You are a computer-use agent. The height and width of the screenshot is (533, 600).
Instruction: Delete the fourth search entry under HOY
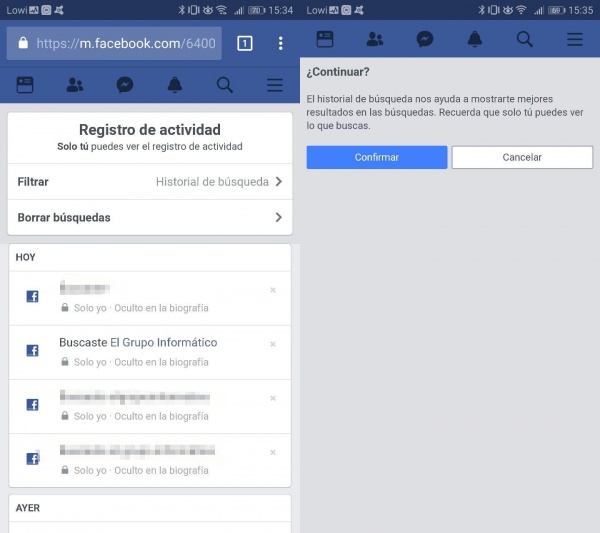pos(273,452)
